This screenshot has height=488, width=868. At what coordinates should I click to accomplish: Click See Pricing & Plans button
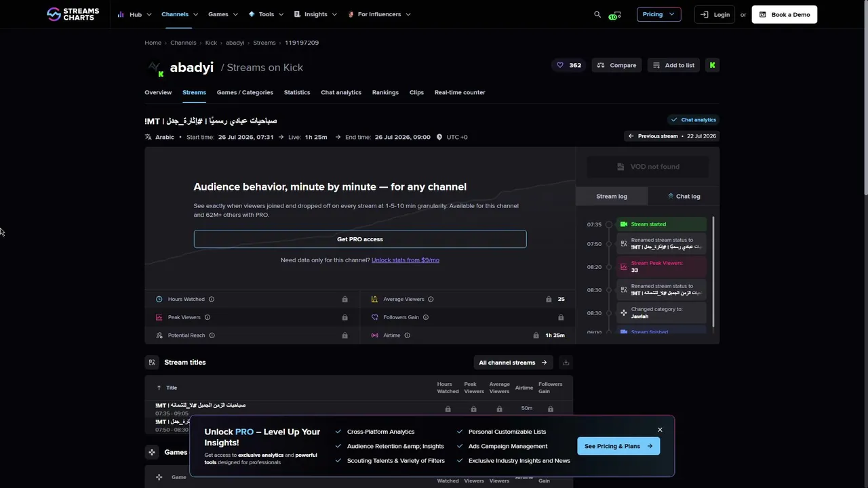pos(618,446)
